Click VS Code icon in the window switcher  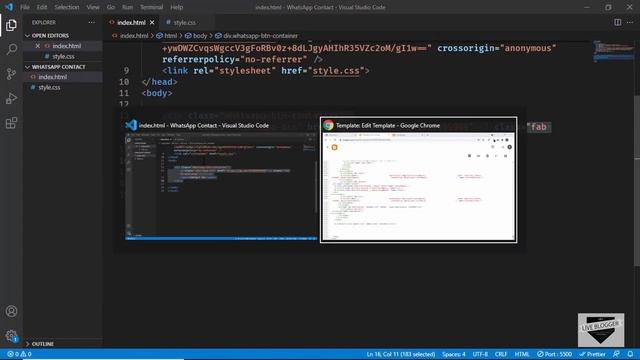[131, 125]
